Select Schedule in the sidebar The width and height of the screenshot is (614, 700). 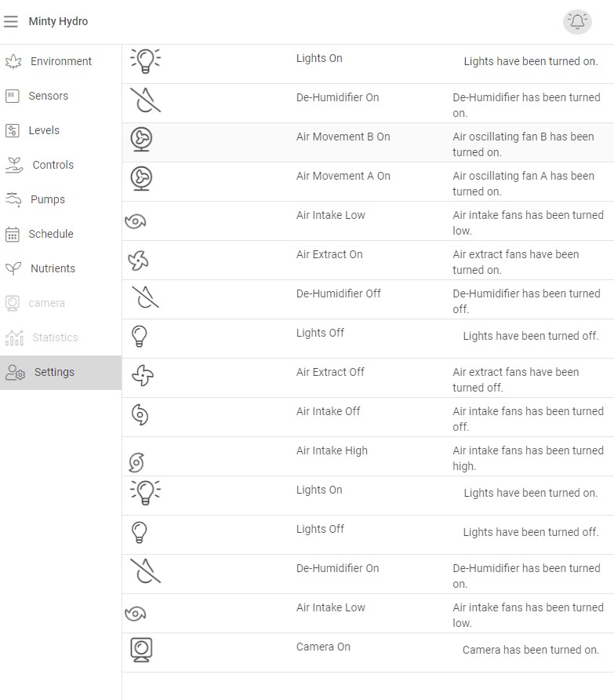pyautogui.click(x=51, y=234)
